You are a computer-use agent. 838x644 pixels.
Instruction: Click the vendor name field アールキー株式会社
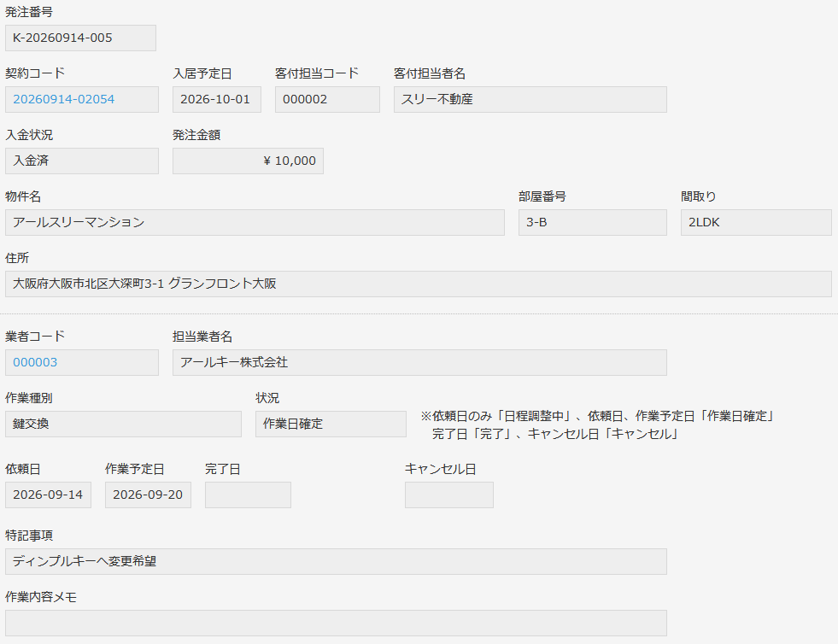419,362
